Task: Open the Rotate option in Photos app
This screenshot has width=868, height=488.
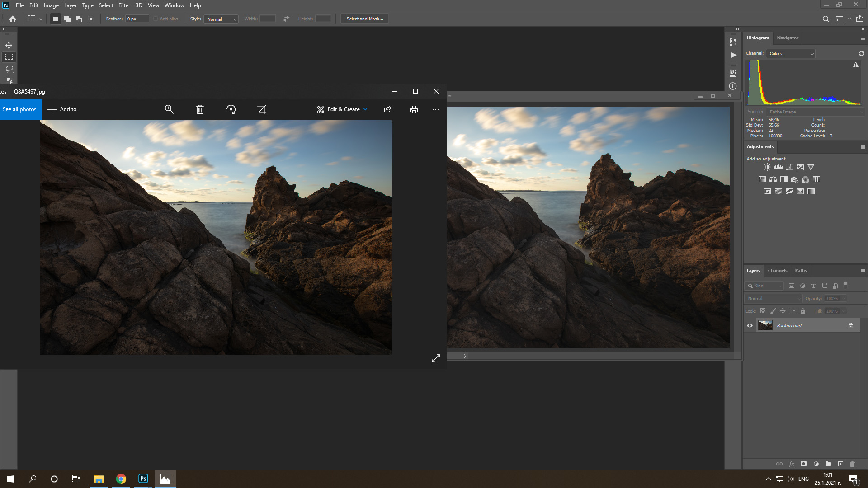Action: [231, 109]
